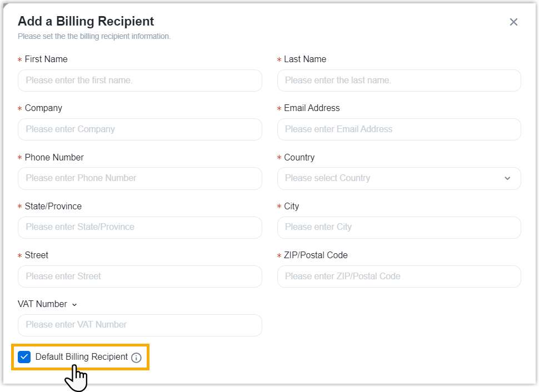The height and width of the screenshot is (392, 539).
Task: Click the Add a Billing Recipient title
Action: point(86,22)
